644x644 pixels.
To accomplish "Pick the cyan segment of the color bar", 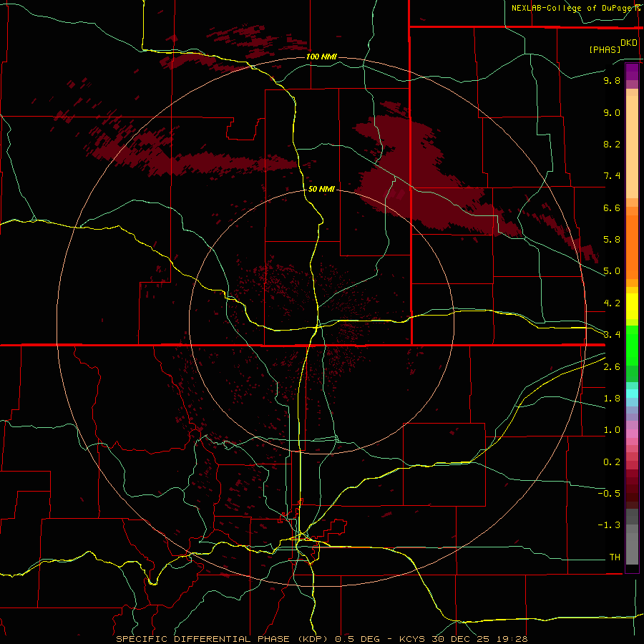I will [632, 393].
